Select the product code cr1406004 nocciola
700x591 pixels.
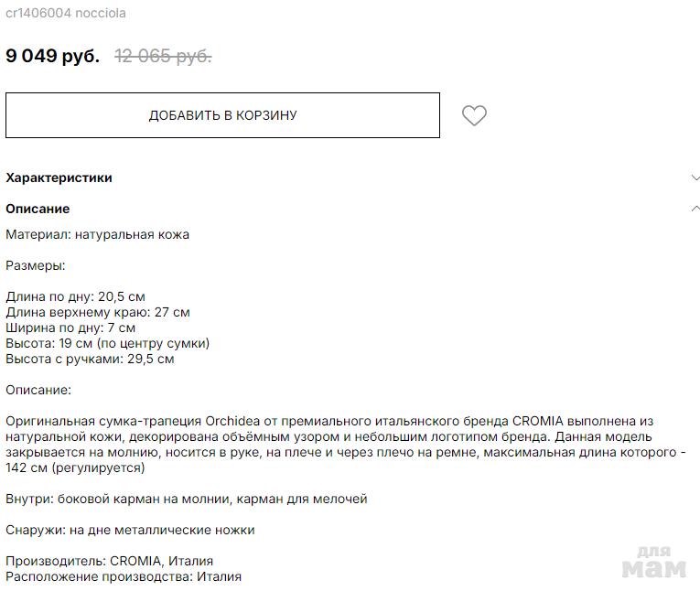(66, 14)
